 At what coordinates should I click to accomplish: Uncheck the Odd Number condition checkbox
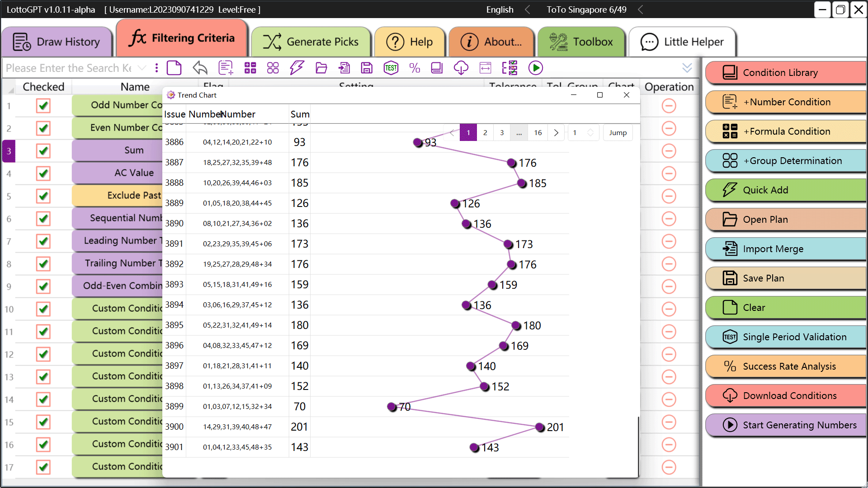[43, 106]
